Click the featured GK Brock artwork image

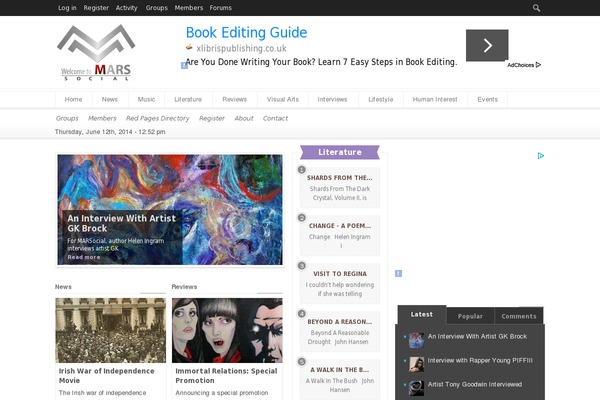170,210
